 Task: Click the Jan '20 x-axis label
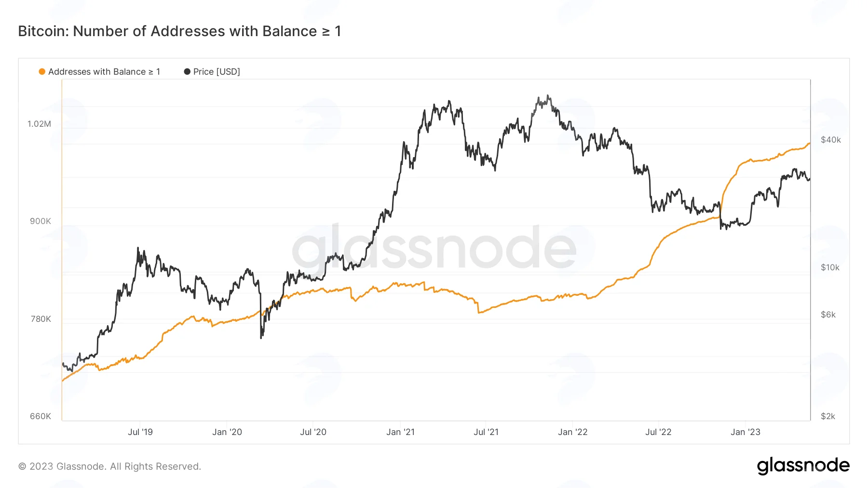coord(227,432)
